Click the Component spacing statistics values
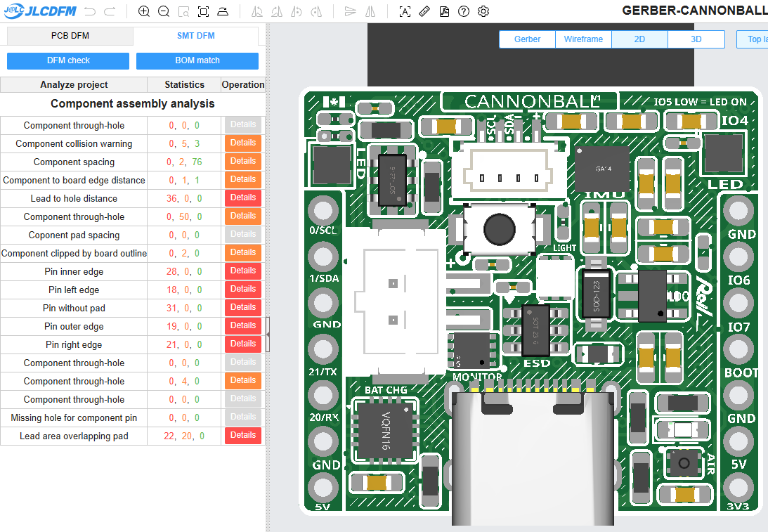This screenshot has height=532, width=768. pyautogui.click(x=184, y=162)
